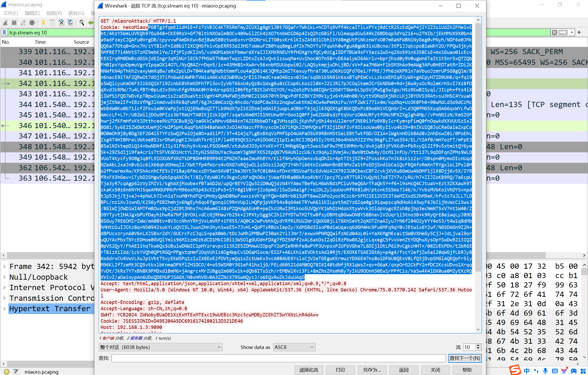This screenshot has height=375, width=588.
Task: Click the Time column header
Action: click(x=53, y=42)
